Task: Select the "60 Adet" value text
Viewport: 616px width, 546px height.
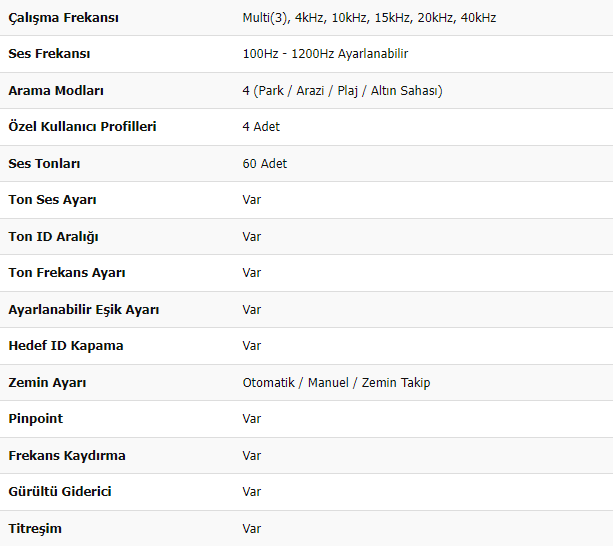Action: coord(264,163)
